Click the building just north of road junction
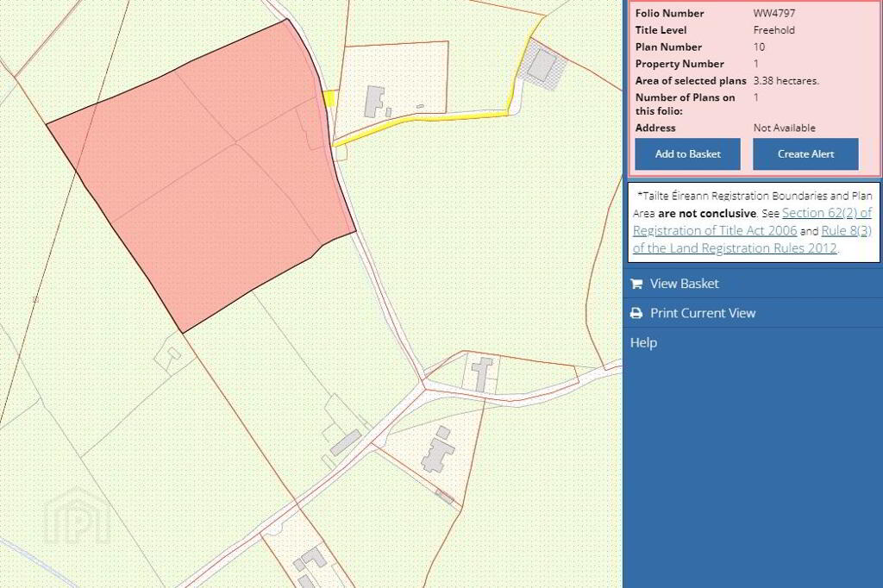Image resolution: width=883 pixels, height=588 pixels. (x=483, y=372)
